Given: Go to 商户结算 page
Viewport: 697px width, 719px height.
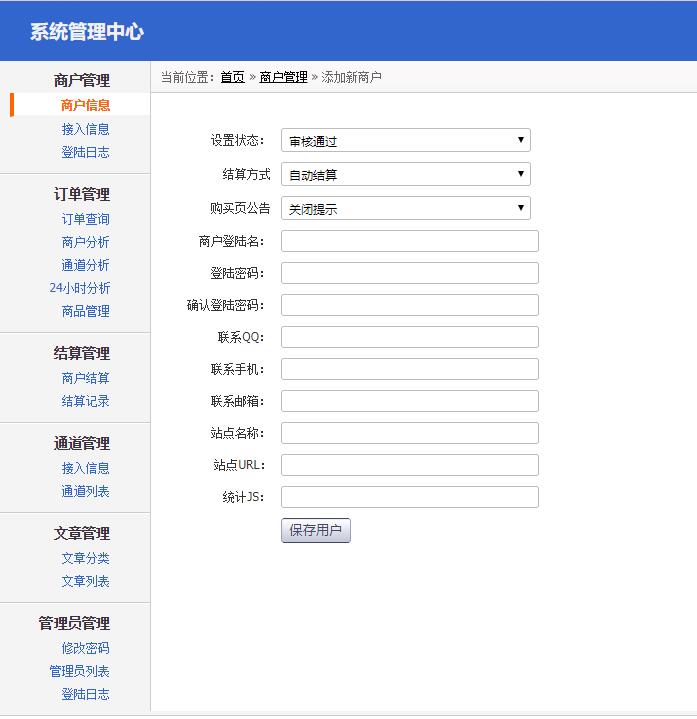Looking at the screenshot, I should point(85,378).
